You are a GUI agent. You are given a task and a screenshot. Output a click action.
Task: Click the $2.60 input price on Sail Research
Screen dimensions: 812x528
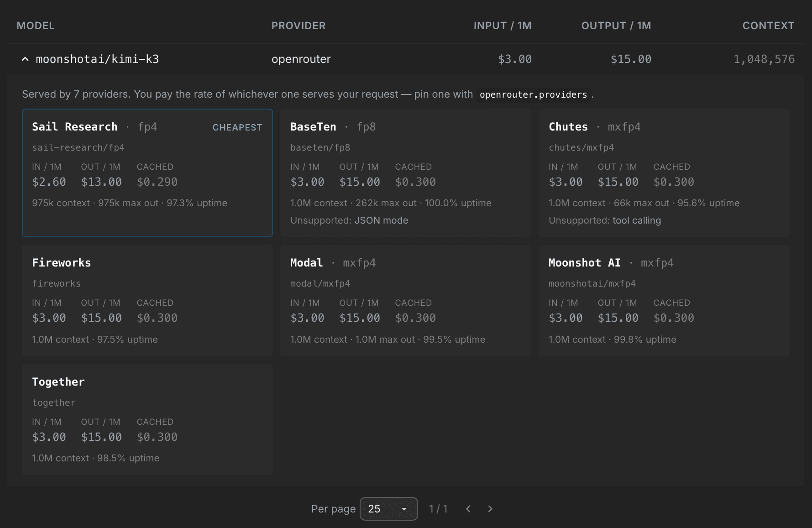pos(49,182)
